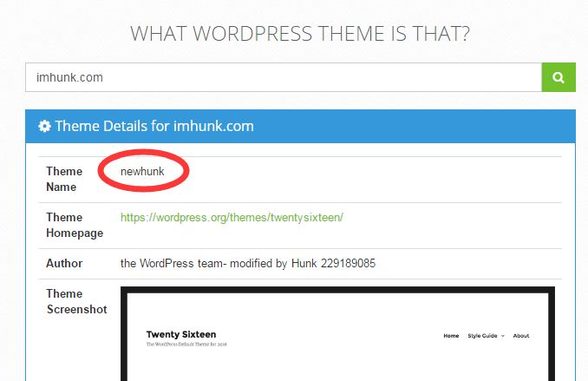Screen dimensions: 588x381
Task: Click the Style Guide dropdown chevron in preview
Action: point(502,336)
